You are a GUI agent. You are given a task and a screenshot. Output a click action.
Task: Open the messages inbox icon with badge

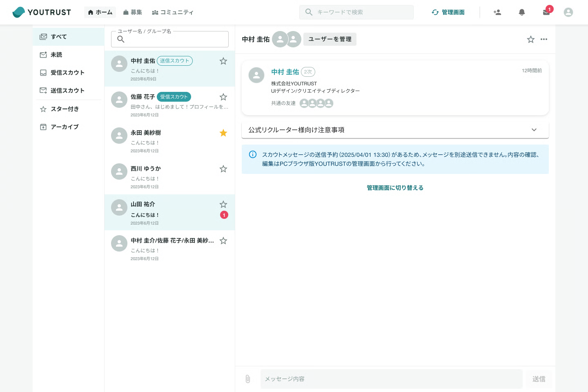click(x=546, y=12)
